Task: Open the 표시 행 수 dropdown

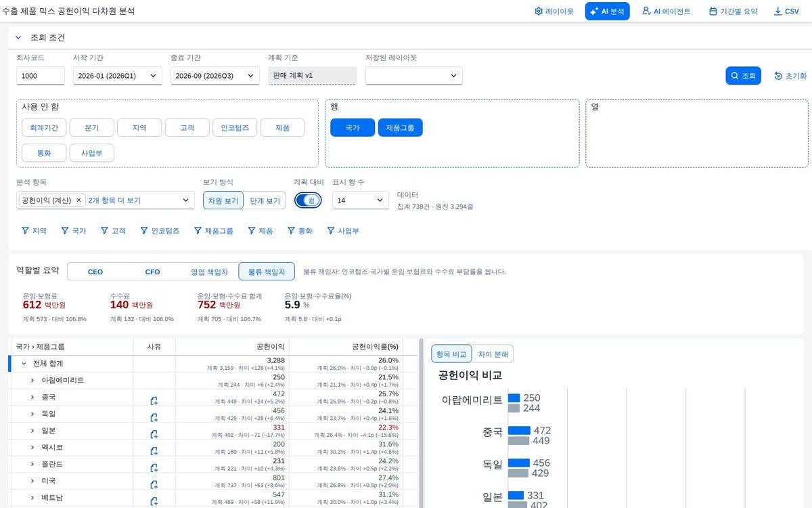Action: [x=361, y=200]
